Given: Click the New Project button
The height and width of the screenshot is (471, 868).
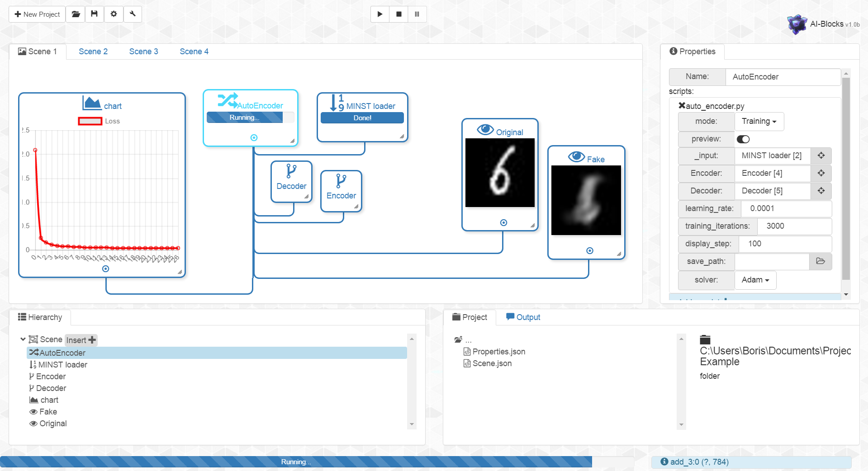Looking at the screenshot, I should (x=36, y=14).
